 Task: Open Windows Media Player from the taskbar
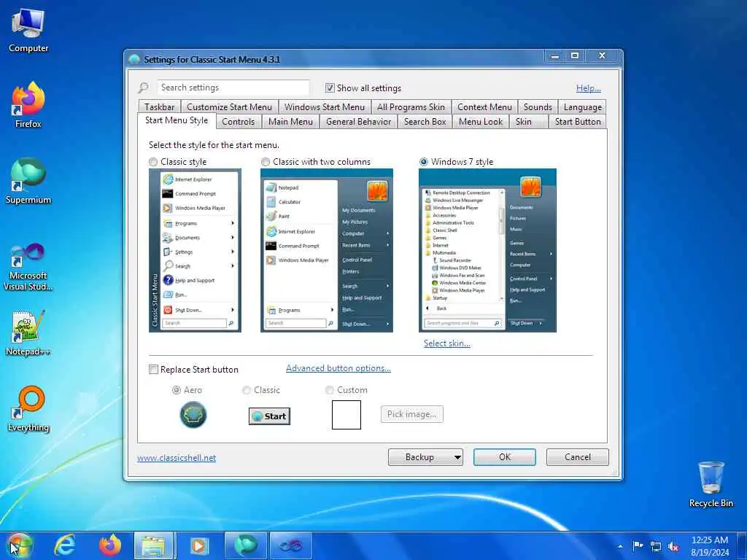[199, 545]
